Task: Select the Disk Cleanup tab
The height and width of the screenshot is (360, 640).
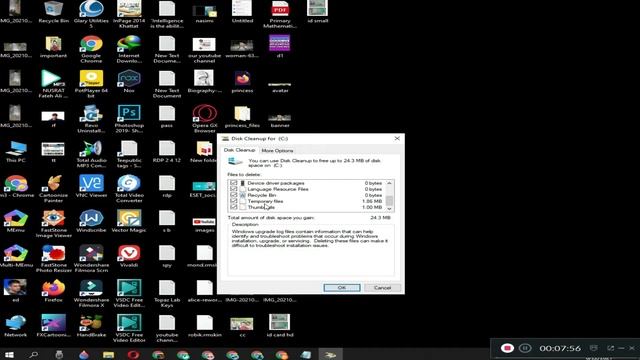Action: point(239,150)
